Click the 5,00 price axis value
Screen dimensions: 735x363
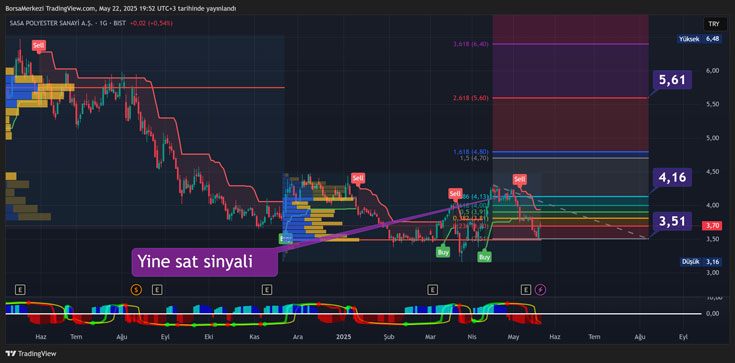coord(712,138)
